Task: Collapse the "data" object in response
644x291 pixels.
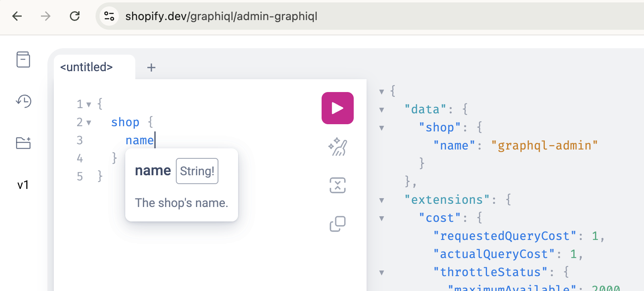Action: (382, 110)
